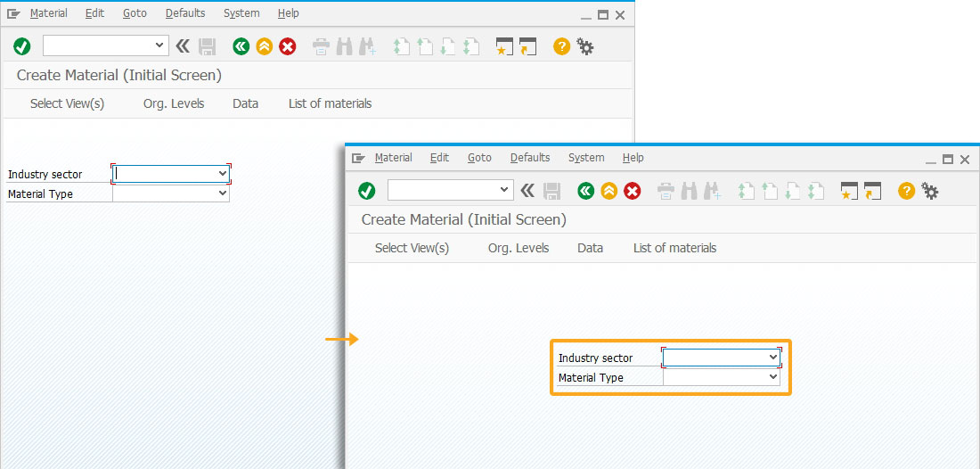Image resolution: width=980 pixels, height=469 pixels.
Task: Click Find Next icon in back window
Action: coord(367,47)
